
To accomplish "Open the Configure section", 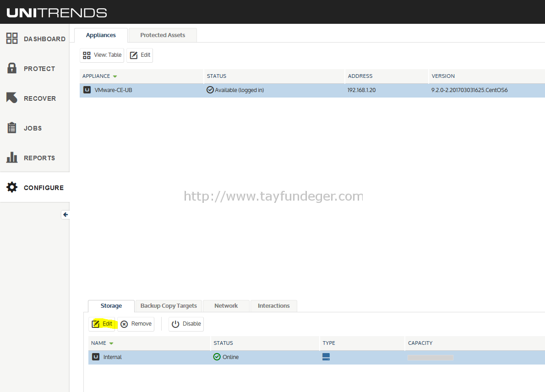I will (x=35, y=187).
